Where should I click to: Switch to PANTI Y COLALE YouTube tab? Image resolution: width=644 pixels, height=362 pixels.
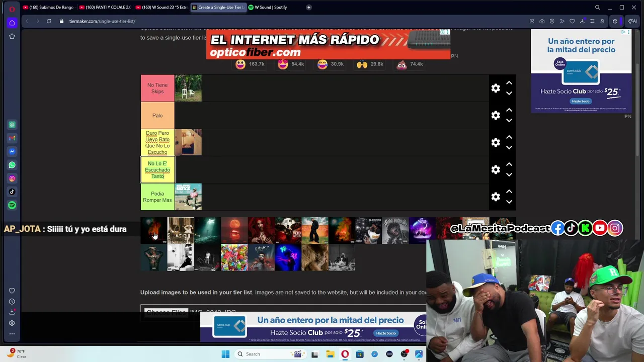105,8
